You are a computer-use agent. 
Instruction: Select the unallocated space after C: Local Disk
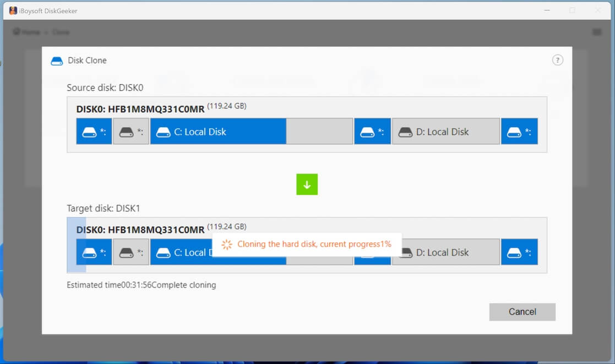click(319, 131)
